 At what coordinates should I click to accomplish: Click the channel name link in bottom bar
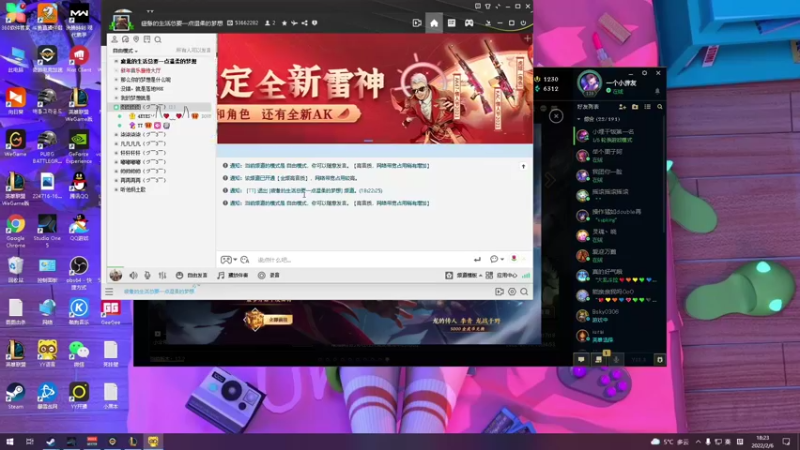pyautogui.click(x=159, y=291)
